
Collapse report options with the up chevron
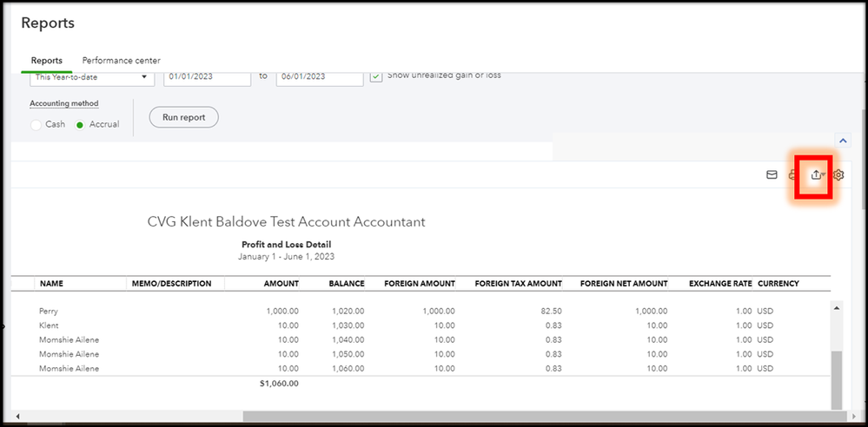point(841,140)
